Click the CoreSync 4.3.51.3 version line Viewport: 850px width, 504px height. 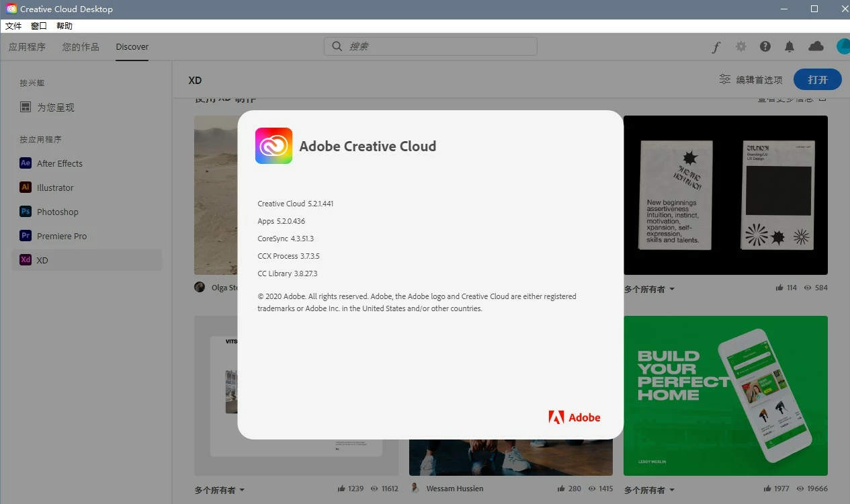click(286, 239)
